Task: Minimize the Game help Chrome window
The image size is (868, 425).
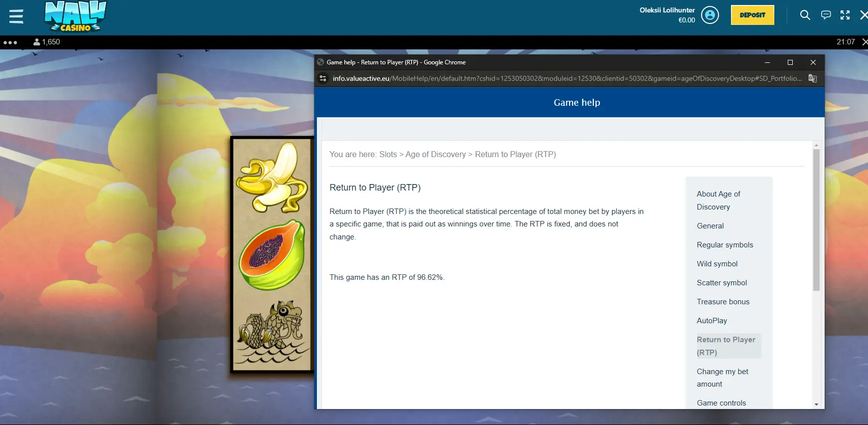Action: point(767,62)
